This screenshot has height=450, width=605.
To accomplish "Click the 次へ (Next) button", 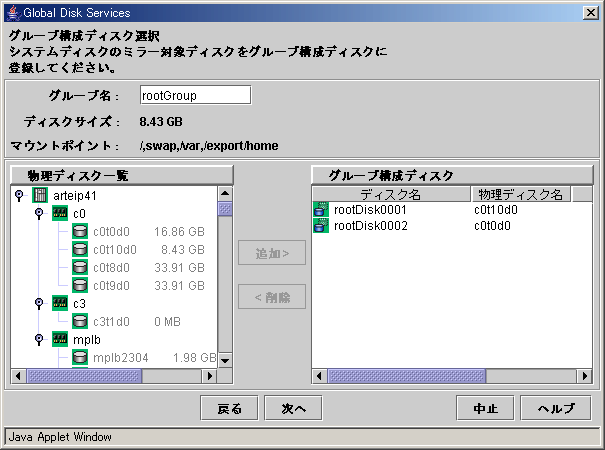I will (x=293, y=408).
